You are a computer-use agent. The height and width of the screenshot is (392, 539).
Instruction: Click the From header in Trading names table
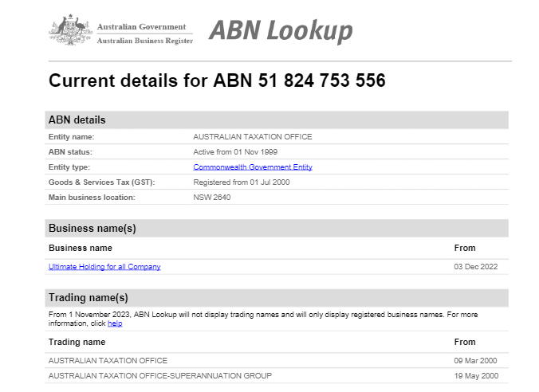465,342
